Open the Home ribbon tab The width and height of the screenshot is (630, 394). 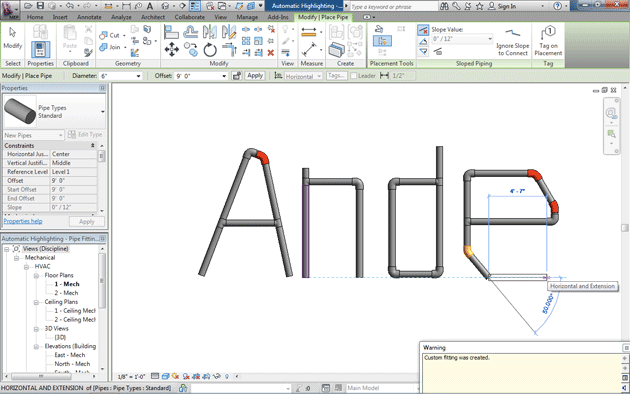(35, 17)
